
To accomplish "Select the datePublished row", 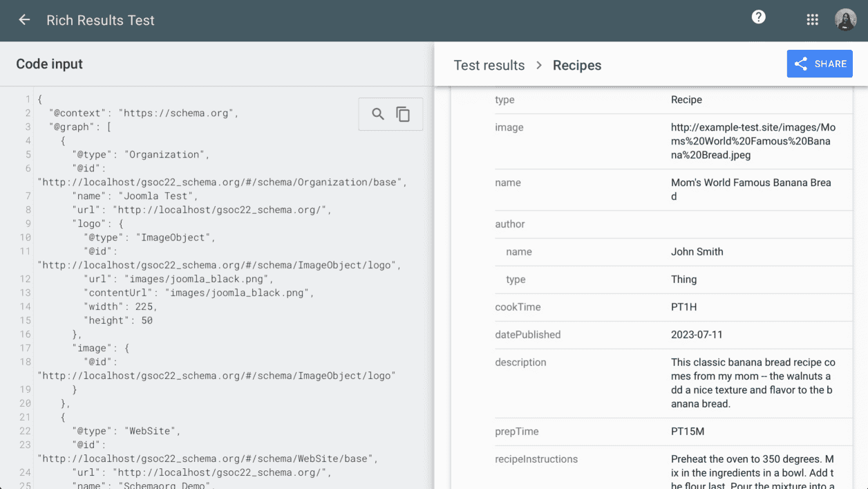I will coord(528,335).
